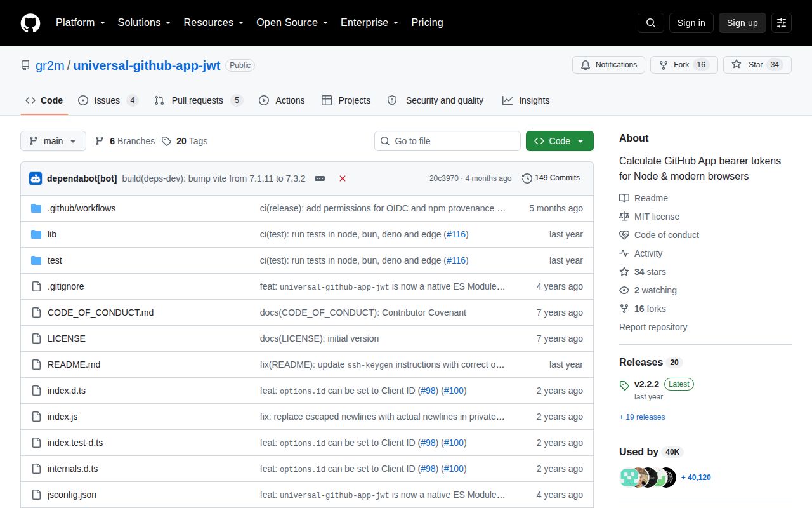Click the tag icon beside v2.2.2
This screenshot has width=812, height=508.
tap(624, 385)
